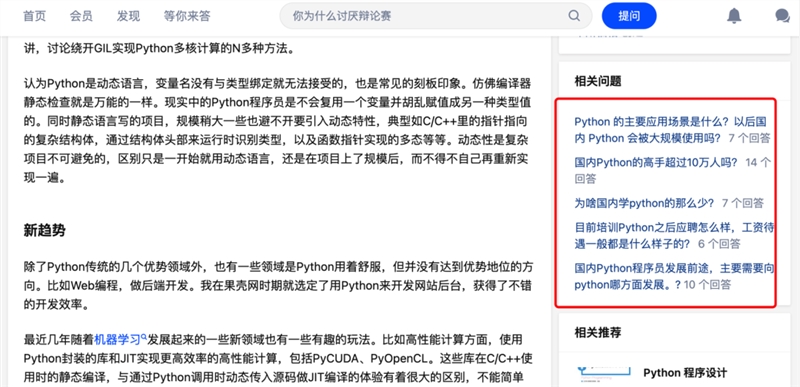Go to the 首页 tab
Image resolution: width=800 pixels, height=387 pixels.
coord(35,16)
